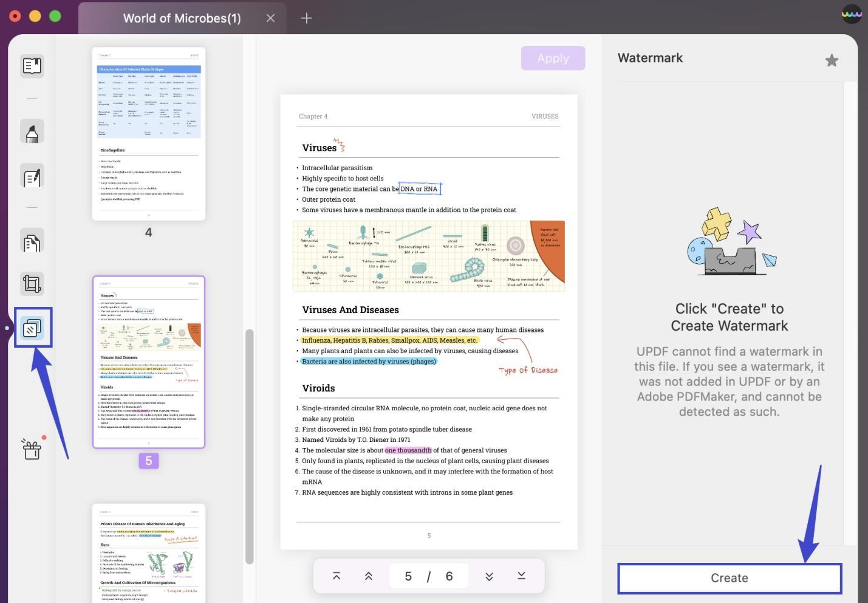Click the 'Chapter 4' header text
The image size is (868, 603).
coord(313,116)
